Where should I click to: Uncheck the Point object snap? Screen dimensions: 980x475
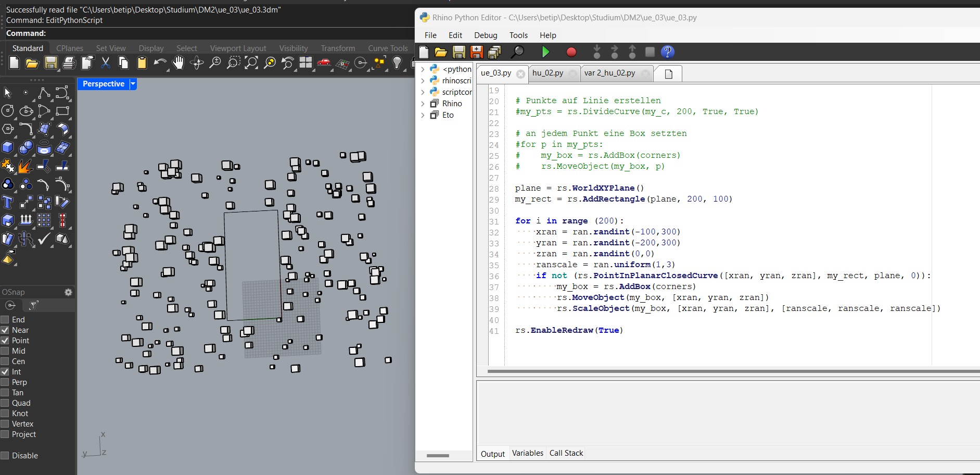(x=5, y=340)
